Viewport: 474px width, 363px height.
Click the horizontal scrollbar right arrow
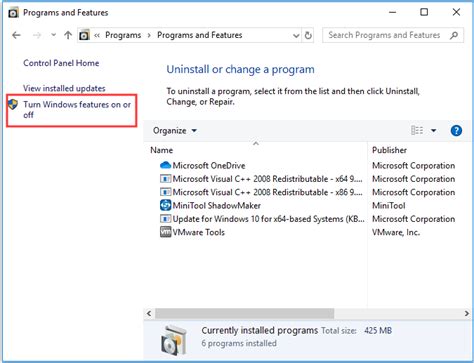tap(466, 314)
